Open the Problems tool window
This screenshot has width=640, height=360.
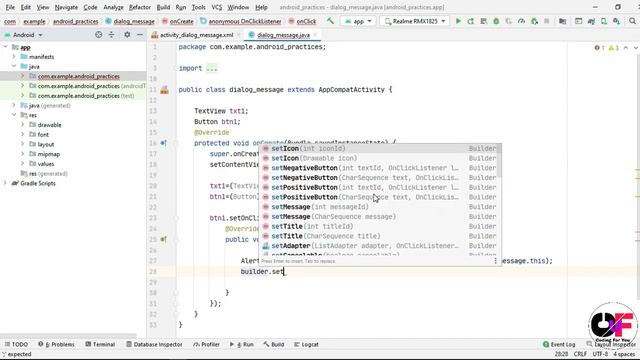56,344
